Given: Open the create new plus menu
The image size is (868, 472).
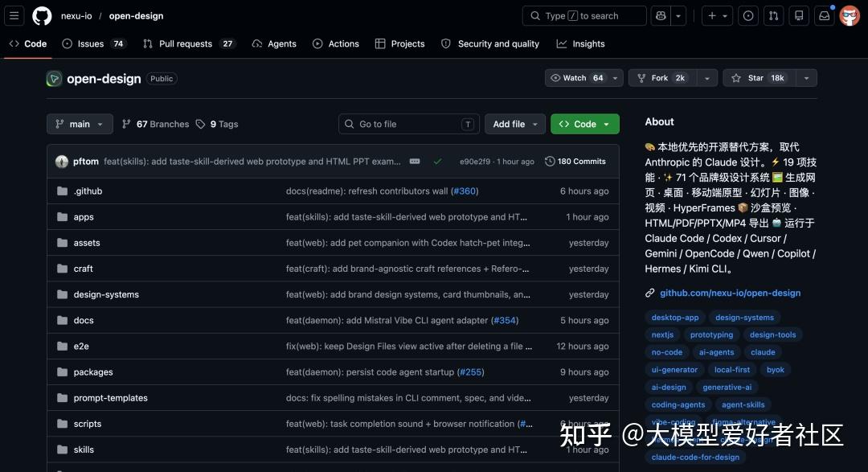Looking at the screenshot, I should pyautogui.click(x=717, y=15).
